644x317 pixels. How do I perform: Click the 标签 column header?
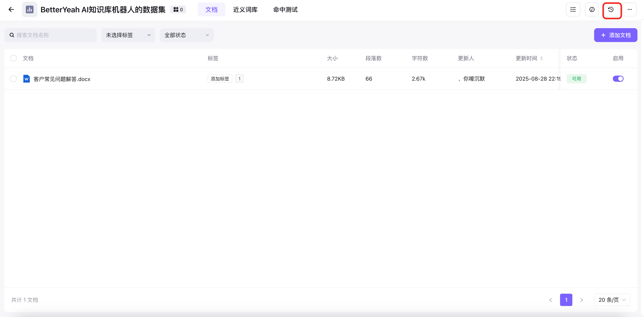point(213,58)
